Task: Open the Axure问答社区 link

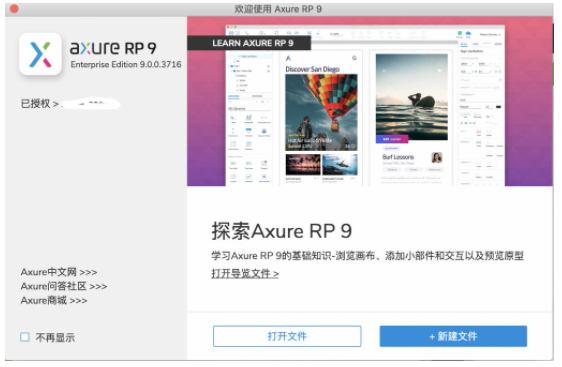Action: pyautogui.click(x=64, y=286)
